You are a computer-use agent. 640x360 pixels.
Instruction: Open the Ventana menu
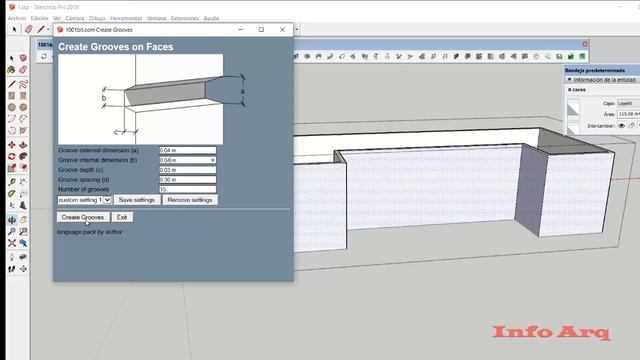coord(156,18)
